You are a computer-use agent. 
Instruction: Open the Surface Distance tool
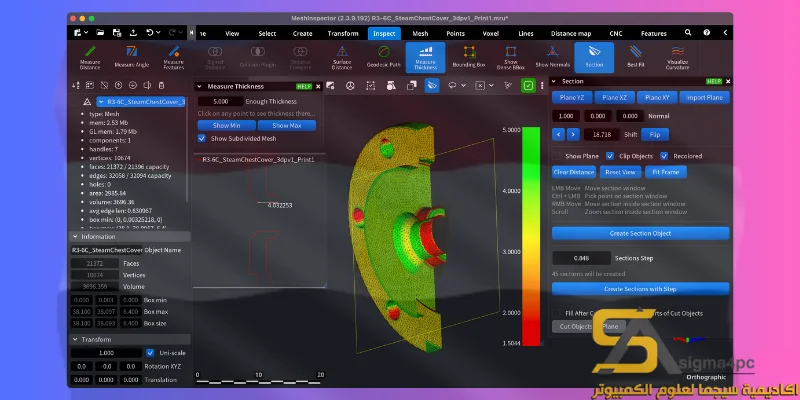pos(341,57)
